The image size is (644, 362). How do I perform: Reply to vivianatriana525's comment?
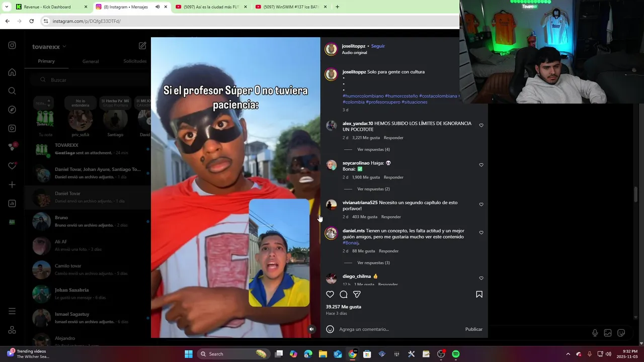391,217
